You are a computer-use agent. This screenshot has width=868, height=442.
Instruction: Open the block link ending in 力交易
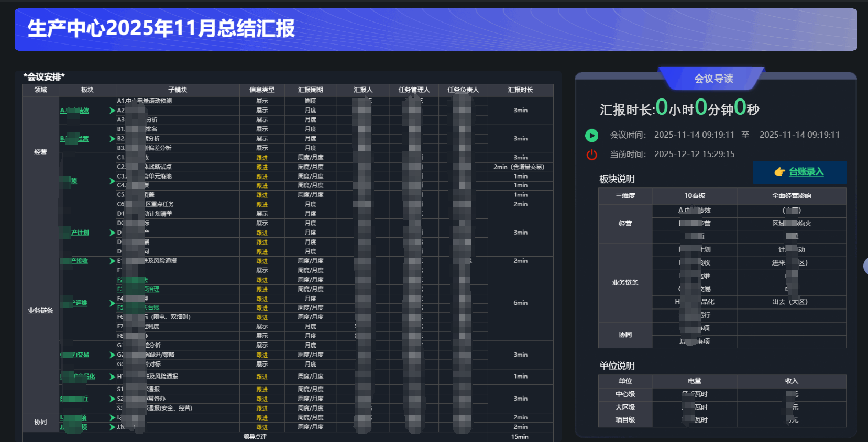[80, 355]
